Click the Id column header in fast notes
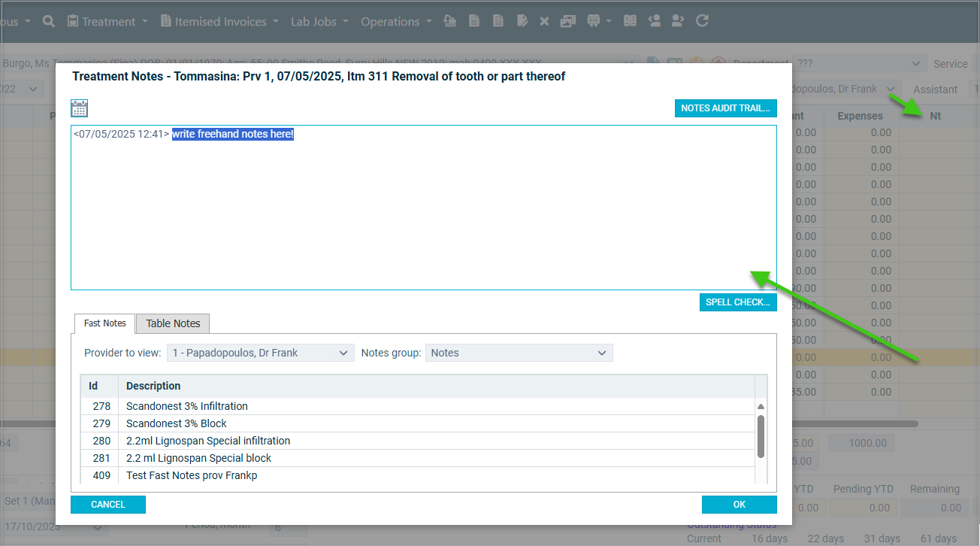This screenshot has height=546, width=980. point(99,386)
